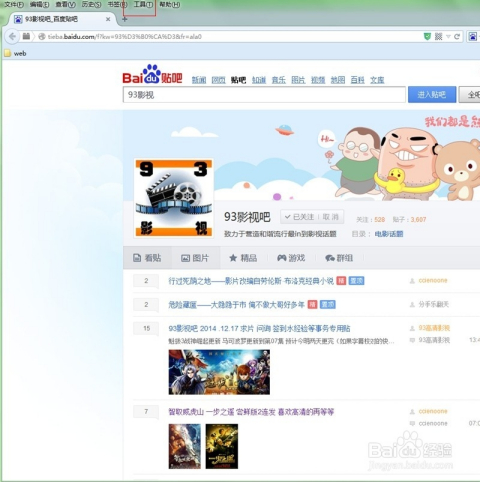Screen dimensions: 480x482
Task: Click author 93高清影视 in orange
Action: 434,328
